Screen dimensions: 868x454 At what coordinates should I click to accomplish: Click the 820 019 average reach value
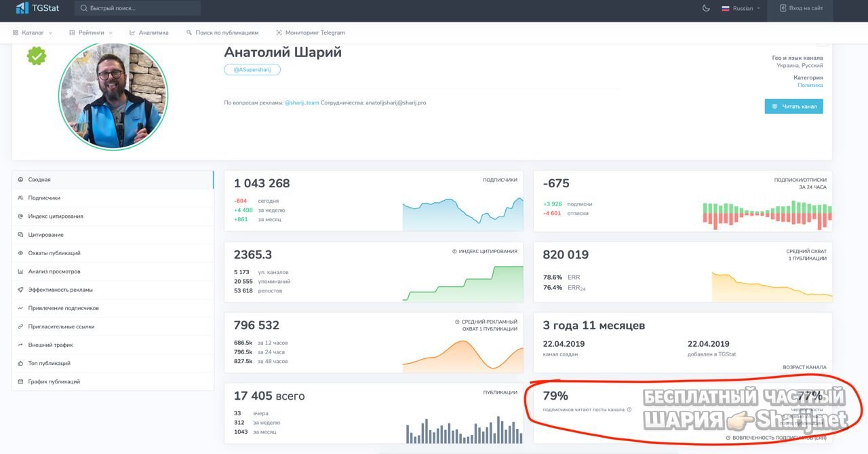(566, 254)
